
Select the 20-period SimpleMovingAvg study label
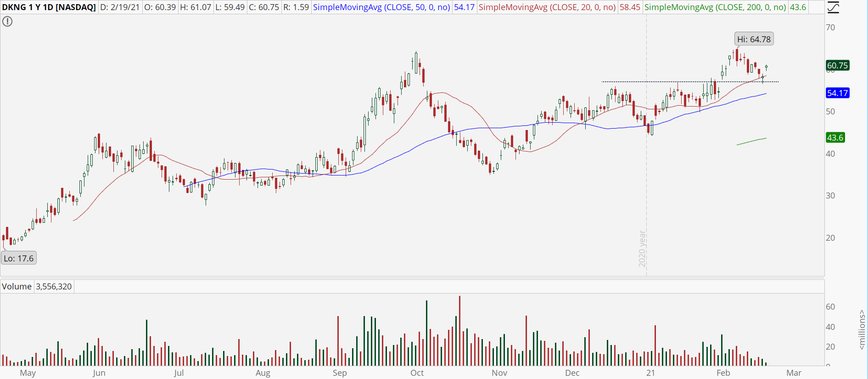click(x=547, y=7)
